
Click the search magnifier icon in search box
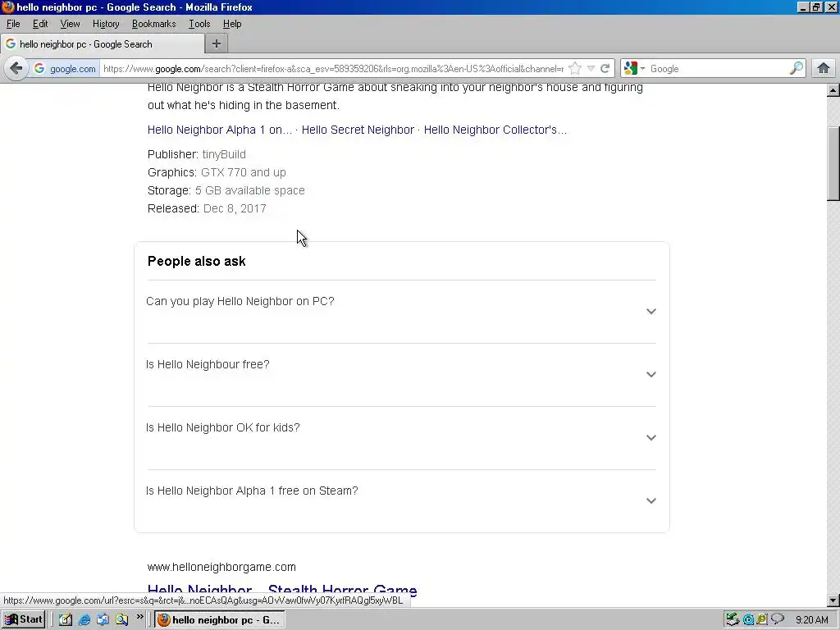796,69
